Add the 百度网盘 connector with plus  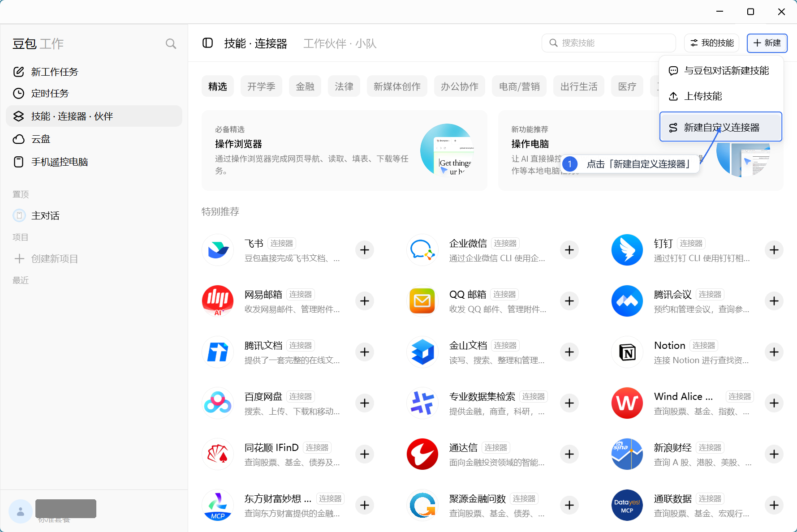(365, 403)
